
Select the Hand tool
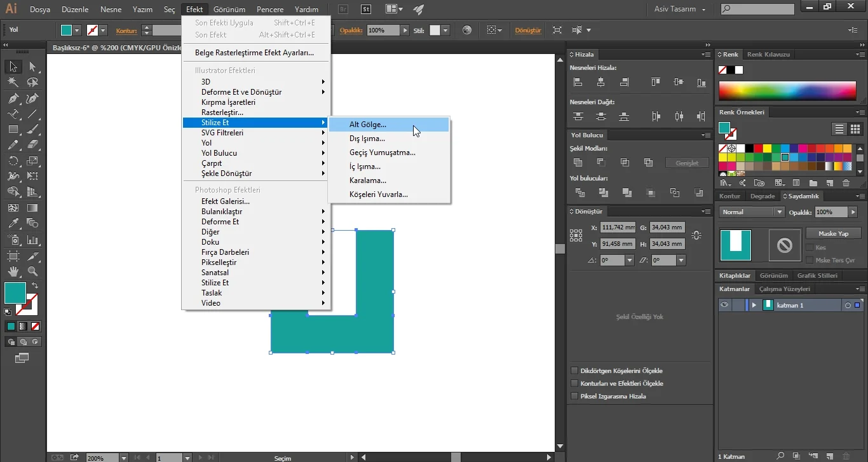(x=13, y=272)
